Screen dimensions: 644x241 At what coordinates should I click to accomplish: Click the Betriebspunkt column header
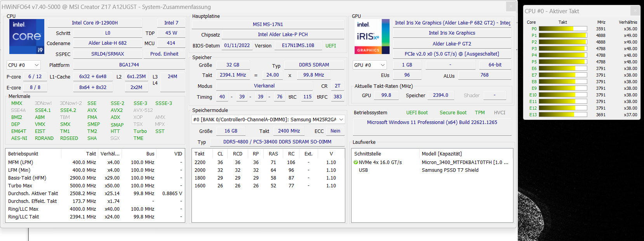pos(33,154)
